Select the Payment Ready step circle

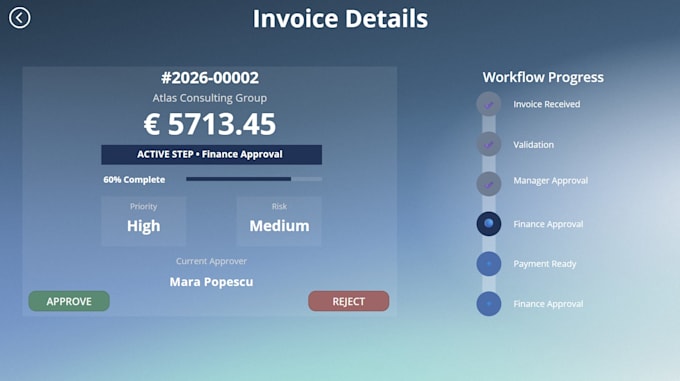click(489, 264)
